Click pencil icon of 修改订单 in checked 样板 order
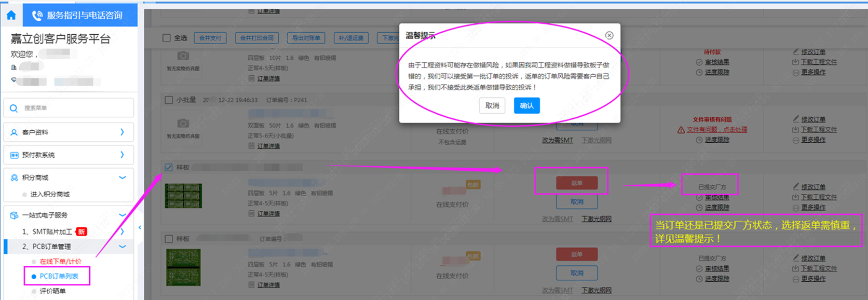 coord(796,187)
